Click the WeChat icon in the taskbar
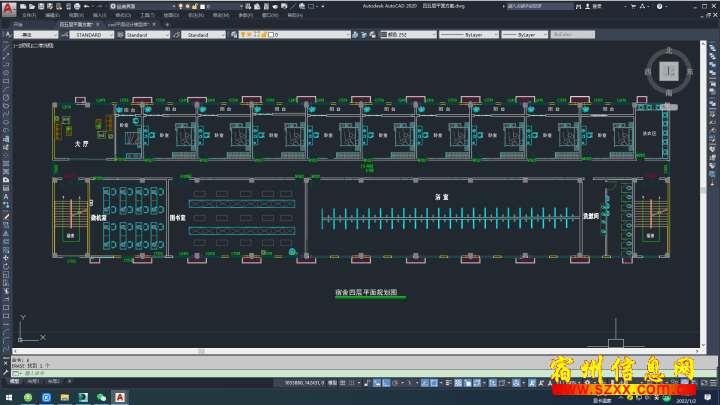The height and width of the screenshot is (405, 720). point(101,397)
